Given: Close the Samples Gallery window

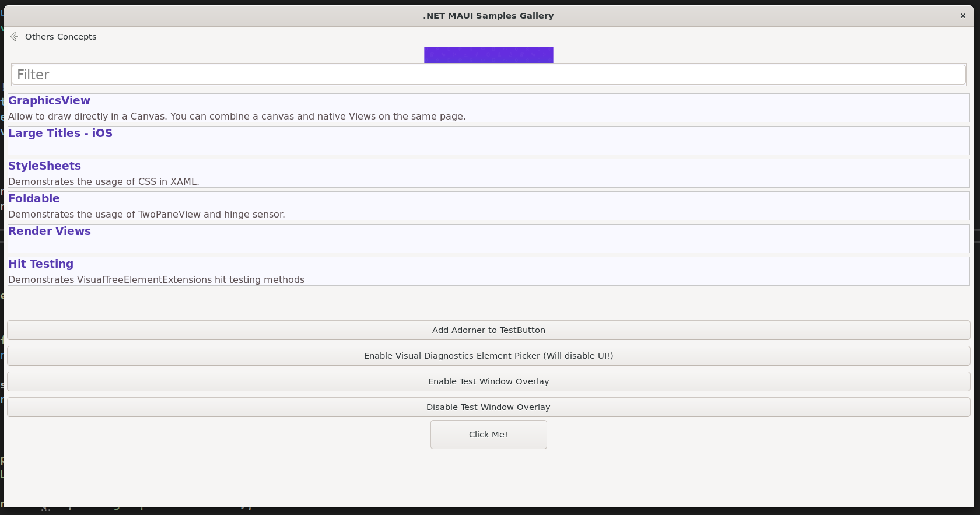Looking at the screenshot, I should [963, 16].
